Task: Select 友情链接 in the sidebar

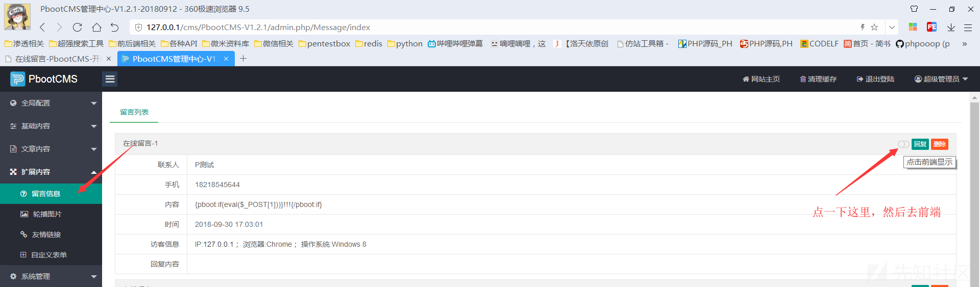Action: [x=51, y=234]
